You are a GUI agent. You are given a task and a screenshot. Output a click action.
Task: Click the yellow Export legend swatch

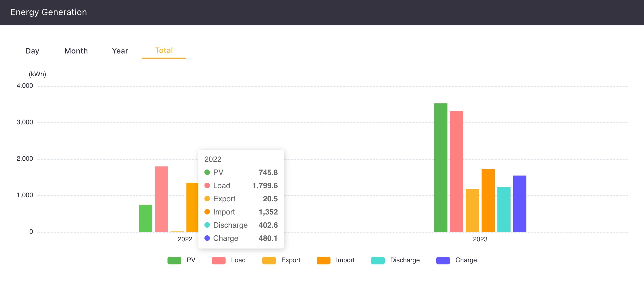pos(269,260)
